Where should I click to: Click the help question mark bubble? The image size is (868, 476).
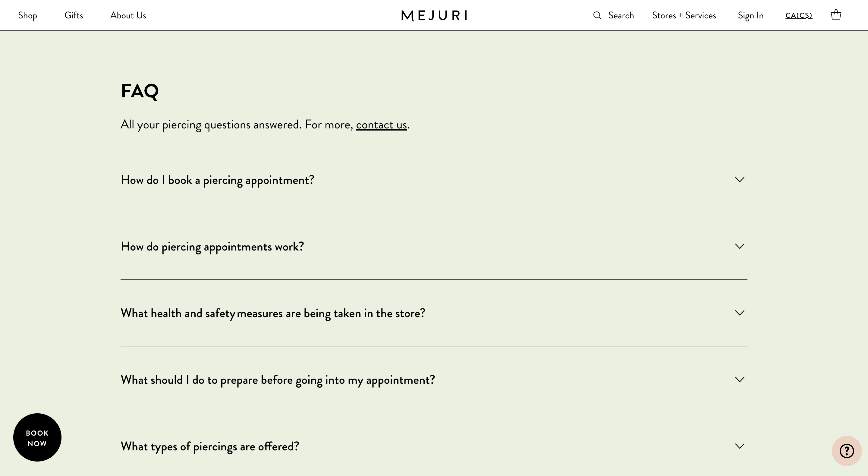click(x=846, y=451)
